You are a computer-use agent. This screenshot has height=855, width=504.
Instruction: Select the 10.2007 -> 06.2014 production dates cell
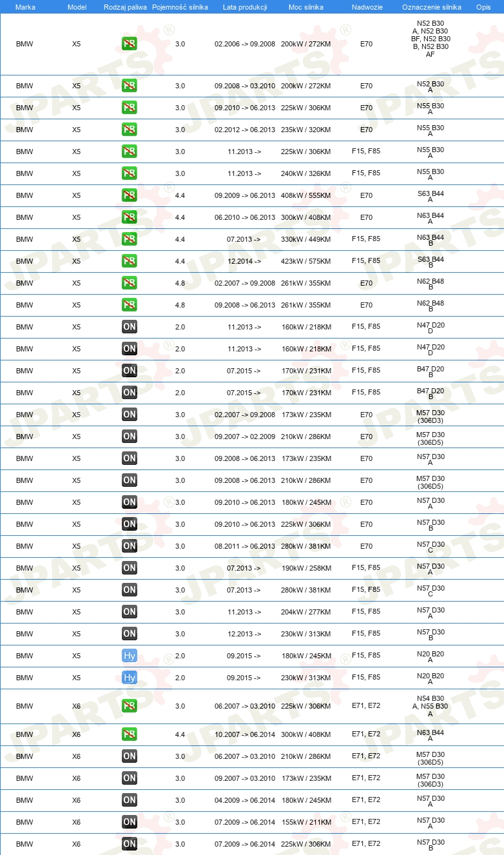tap(245, 734)
